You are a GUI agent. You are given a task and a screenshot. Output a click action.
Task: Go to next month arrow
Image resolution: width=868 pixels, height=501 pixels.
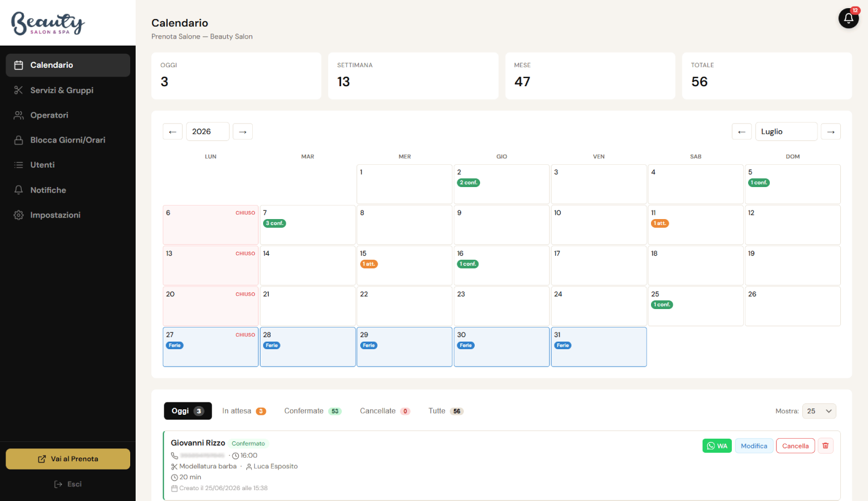pyautogui.click(x=831, y=132)
